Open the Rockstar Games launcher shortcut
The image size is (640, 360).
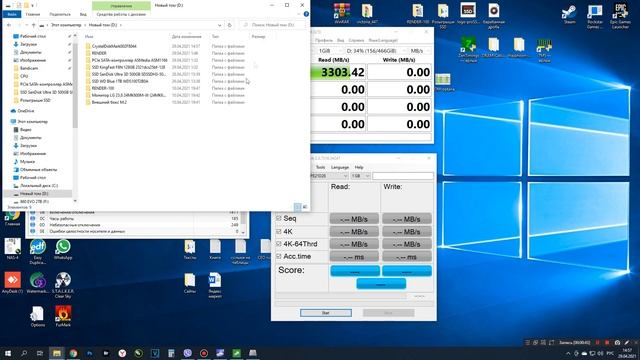point(595,16)
